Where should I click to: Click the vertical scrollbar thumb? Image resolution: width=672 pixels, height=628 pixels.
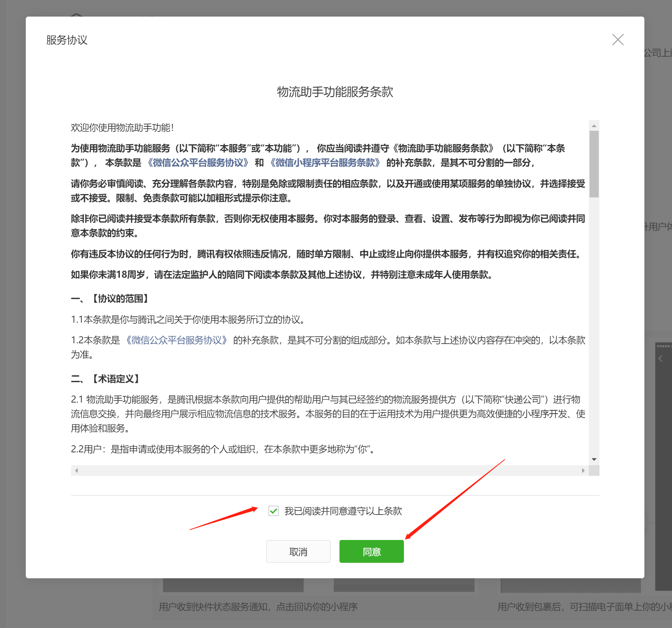tap(594, 164)
